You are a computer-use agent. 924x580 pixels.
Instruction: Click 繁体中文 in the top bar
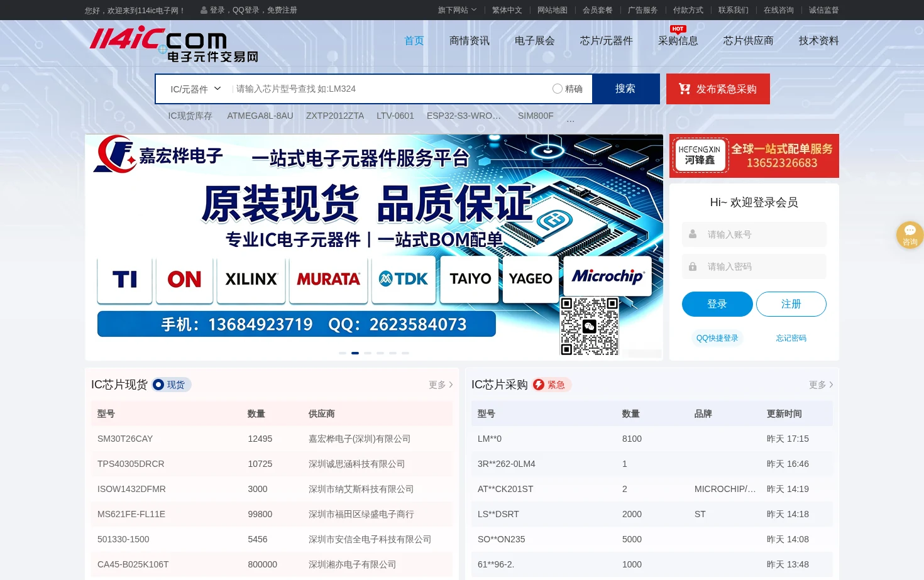507,10
